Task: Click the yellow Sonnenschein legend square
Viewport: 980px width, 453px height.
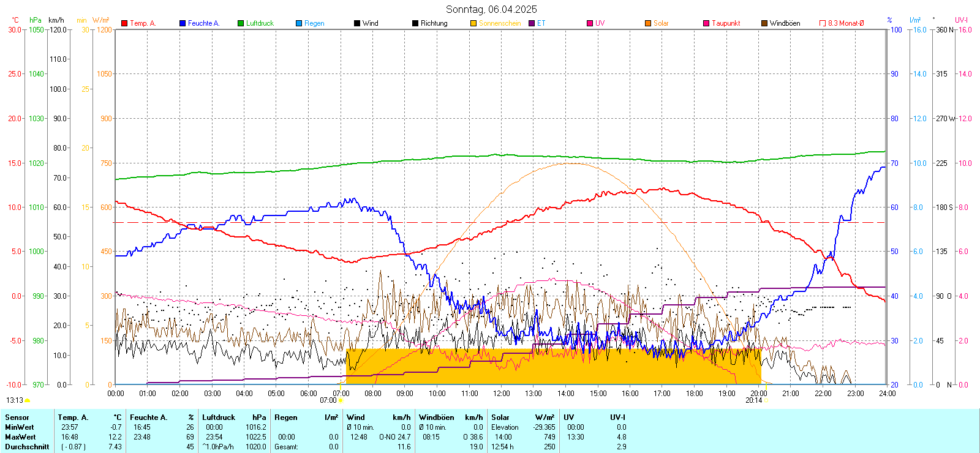Action: pos(473,23)
